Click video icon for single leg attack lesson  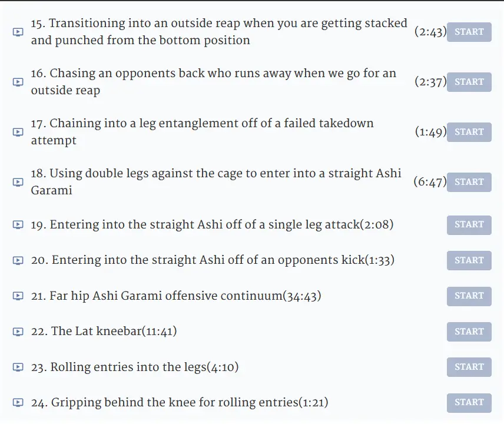point(18,225)
